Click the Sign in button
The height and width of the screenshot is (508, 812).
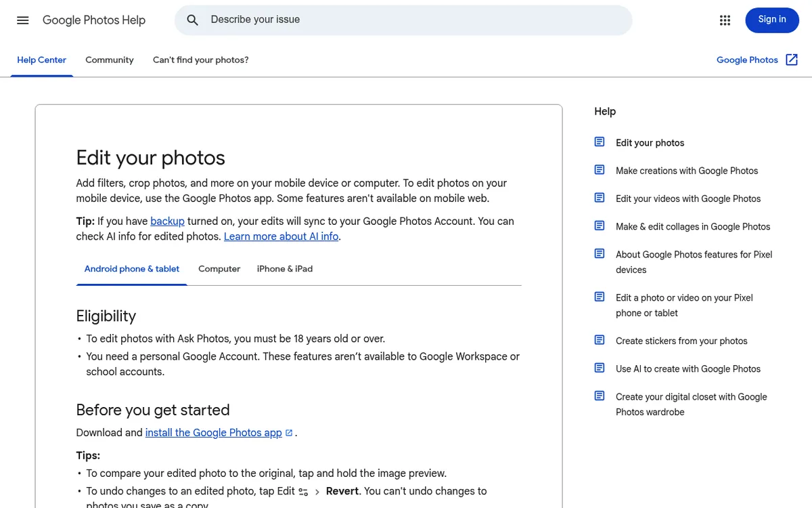772,20
